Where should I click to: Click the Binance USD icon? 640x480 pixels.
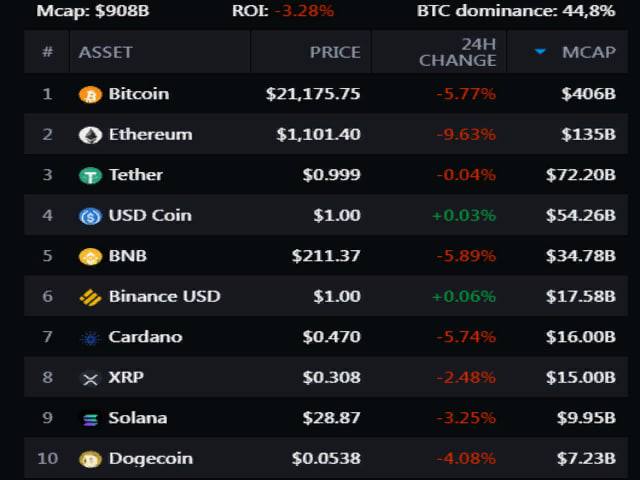click(90, 297)
